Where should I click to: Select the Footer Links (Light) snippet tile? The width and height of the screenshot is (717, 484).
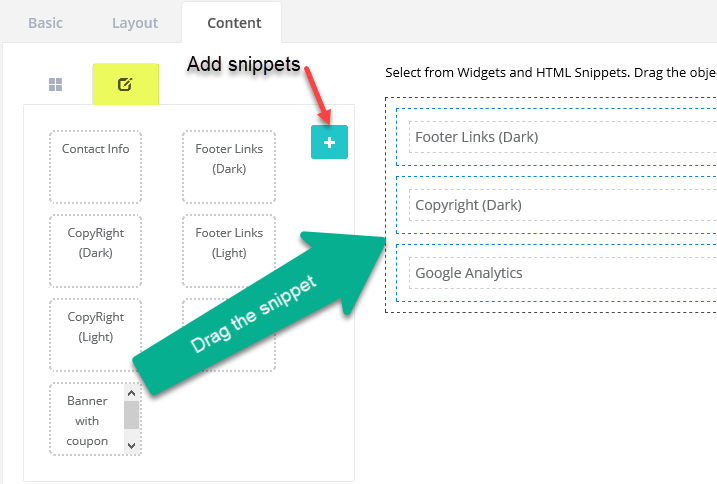(229, 251)
